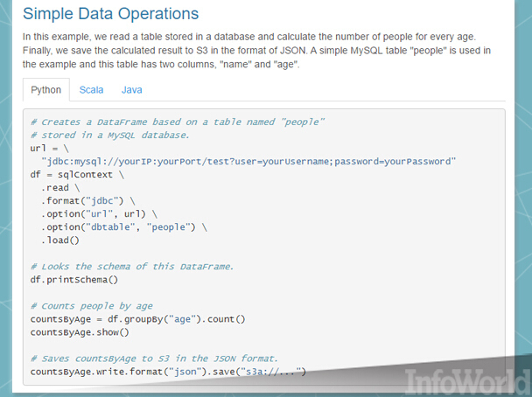Click the .load() code line
The image size is (532, 397).
pyautogui.click(x=60, y=240)
